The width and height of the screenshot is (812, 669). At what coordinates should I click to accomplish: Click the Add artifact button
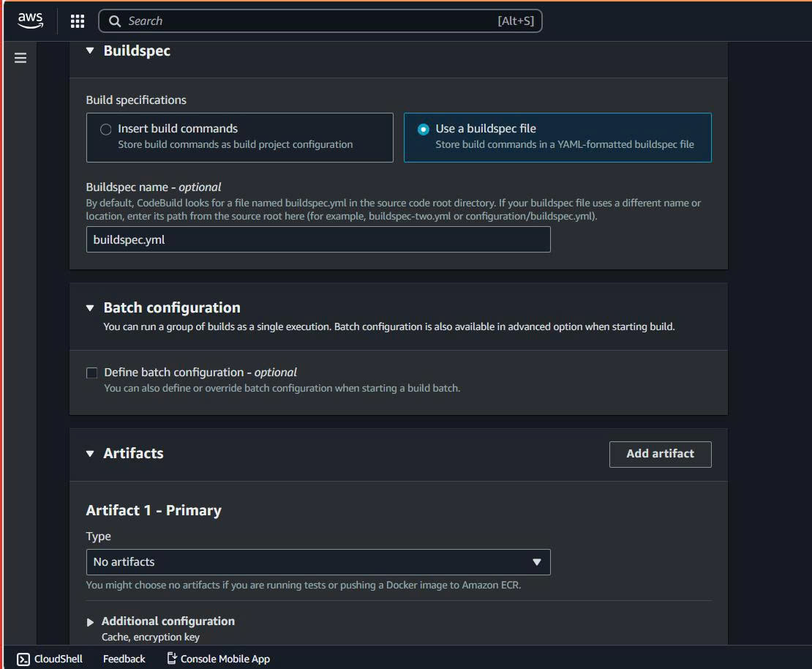click(659, 454)
